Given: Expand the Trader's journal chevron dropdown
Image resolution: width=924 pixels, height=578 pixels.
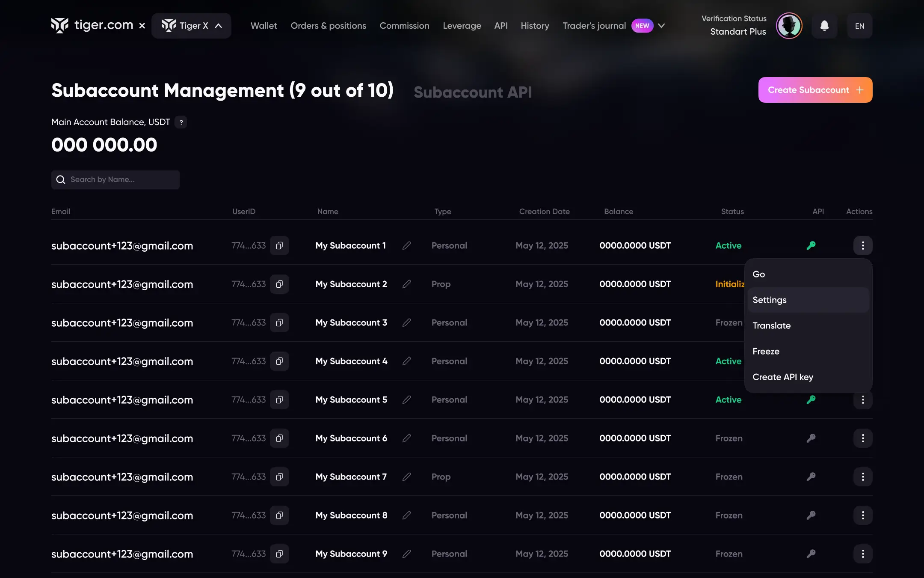Looking at the screenshot, I should [661, 26].
